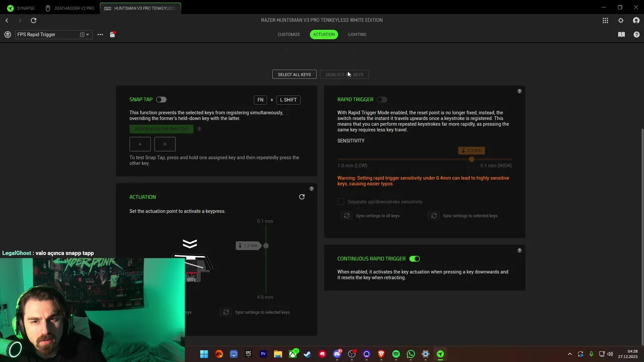Enable the Rapid Trigger toggle
The height and width of the screenshot is (362, 644).
point(382,100)
